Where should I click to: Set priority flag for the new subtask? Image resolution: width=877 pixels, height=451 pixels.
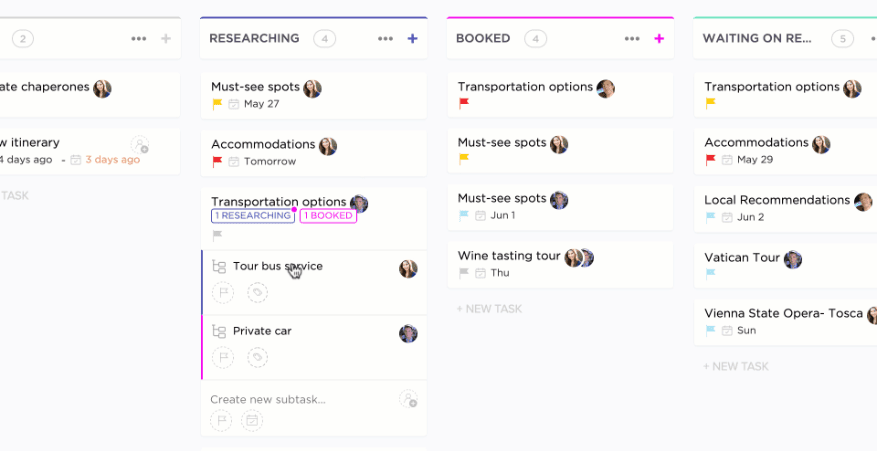click(x=222, y=421)
